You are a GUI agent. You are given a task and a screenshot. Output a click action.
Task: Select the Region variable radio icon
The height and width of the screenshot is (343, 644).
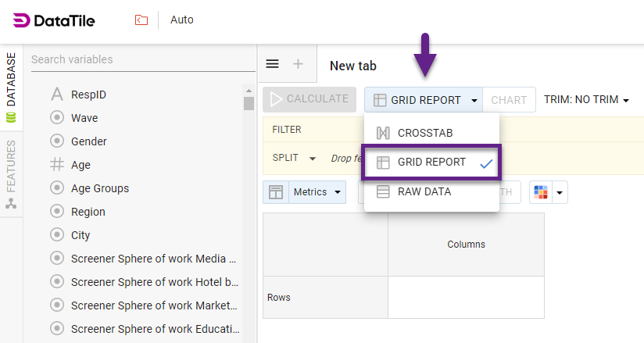[57, 212]
